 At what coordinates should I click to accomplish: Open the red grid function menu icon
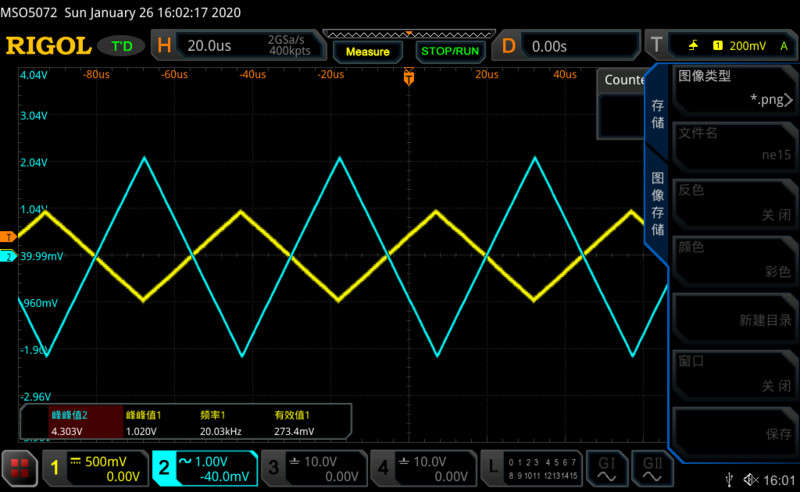18,468
